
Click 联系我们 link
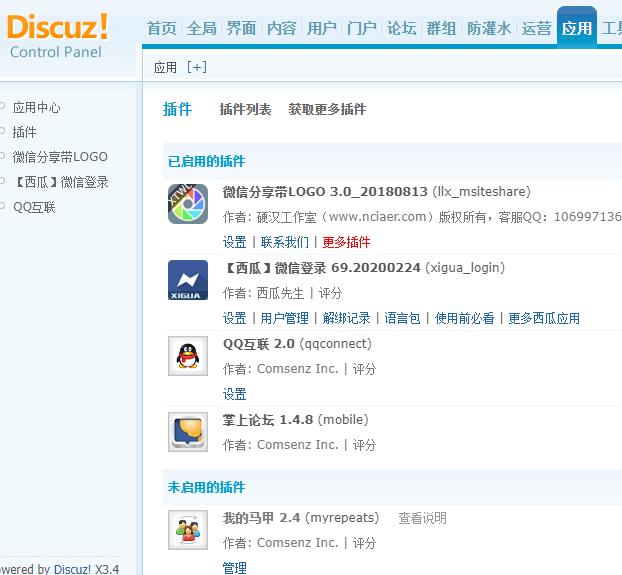(x=284, y=242)
